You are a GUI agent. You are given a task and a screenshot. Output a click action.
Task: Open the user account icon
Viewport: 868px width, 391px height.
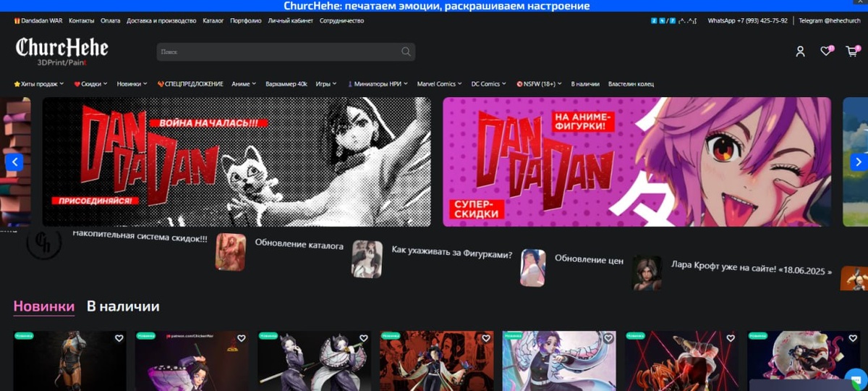[800, 51]
